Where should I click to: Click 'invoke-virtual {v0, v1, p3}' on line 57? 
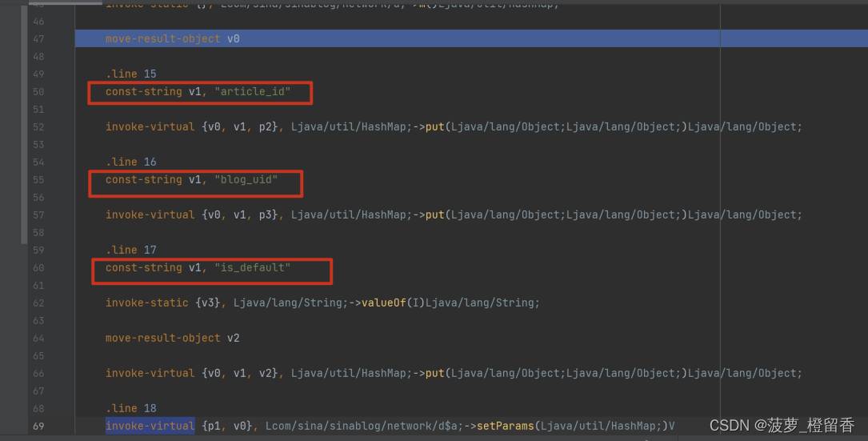192,215
